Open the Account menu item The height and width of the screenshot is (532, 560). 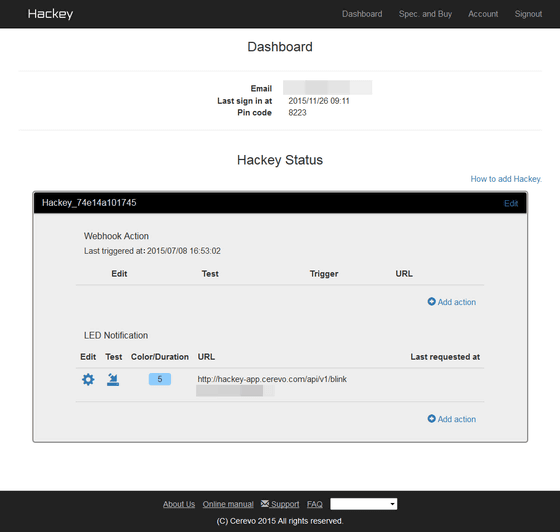tap(483, 14)
